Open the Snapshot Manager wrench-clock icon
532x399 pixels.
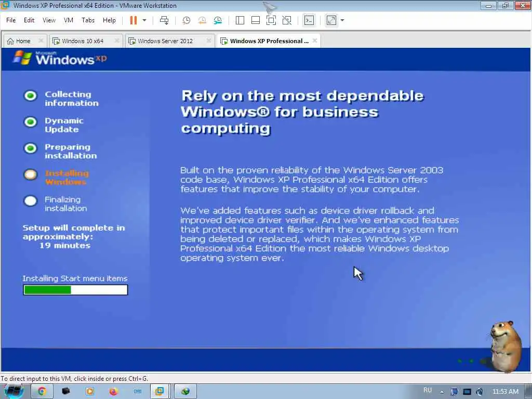[218, 20]
